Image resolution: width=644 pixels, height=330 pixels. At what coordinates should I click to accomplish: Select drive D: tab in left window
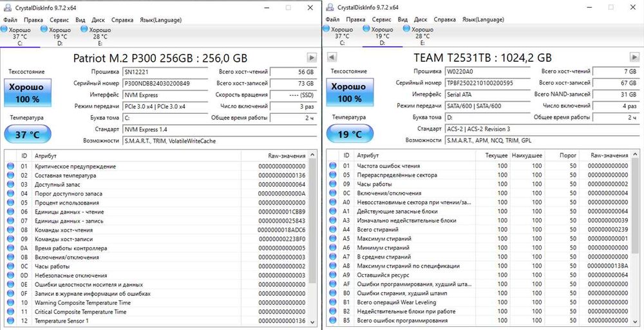[x=60, y=36]
